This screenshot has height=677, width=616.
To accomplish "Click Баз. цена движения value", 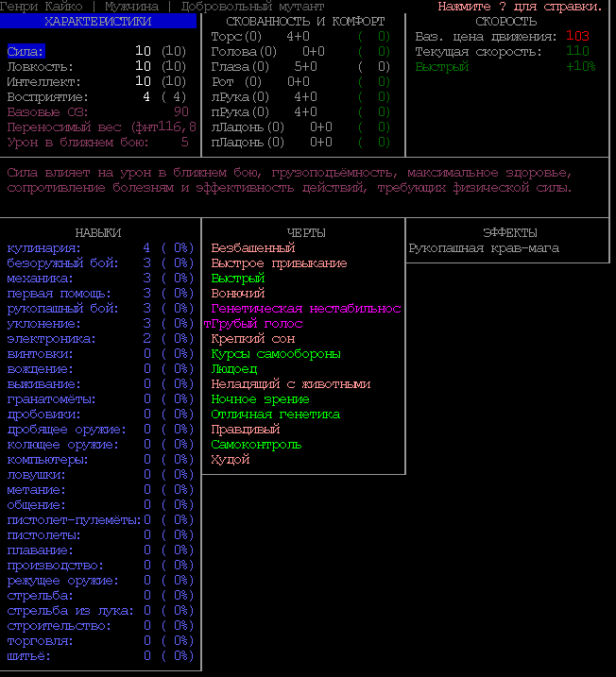I will click(x=577, y=36).
